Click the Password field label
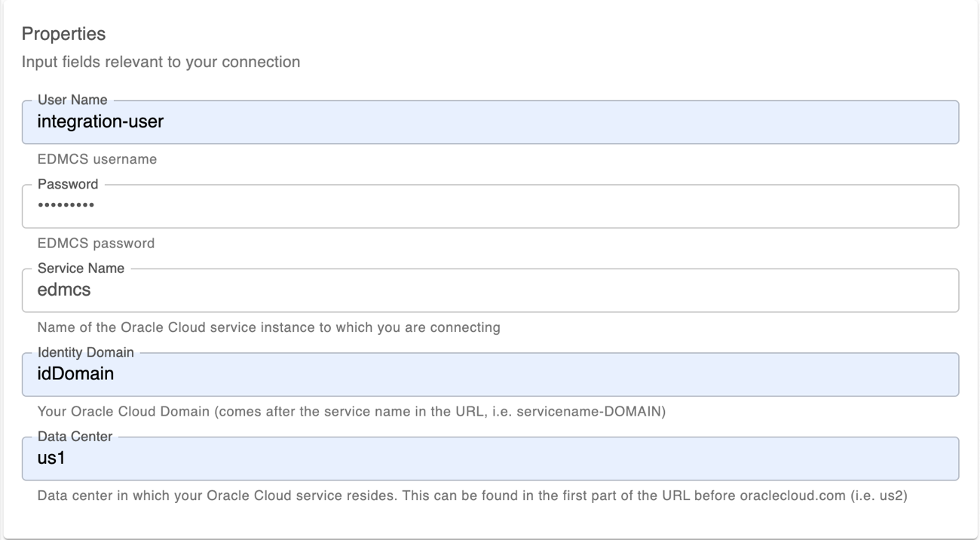This screenshot has height=540, width=980. [68, 183]
